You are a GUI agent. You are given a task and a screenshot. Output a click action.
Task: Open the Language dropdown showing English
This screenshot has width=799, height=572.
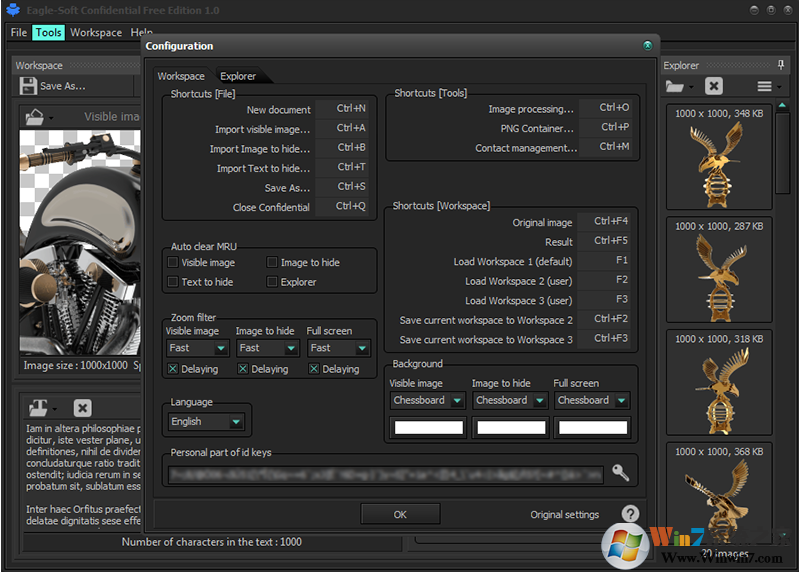206,422
